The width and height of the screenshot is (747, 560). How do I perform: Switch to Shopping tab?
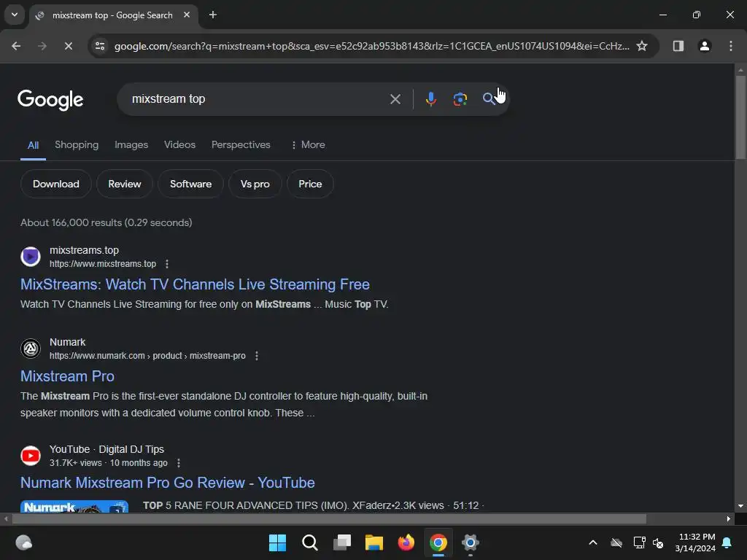[x=77, y=145]
